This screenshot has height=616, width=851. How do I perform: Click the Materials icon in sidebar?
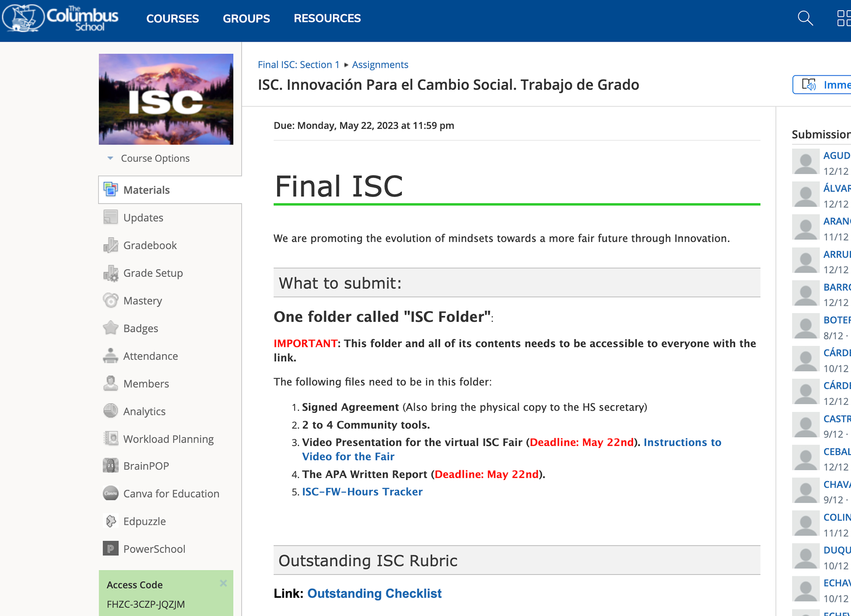point(110,190)
